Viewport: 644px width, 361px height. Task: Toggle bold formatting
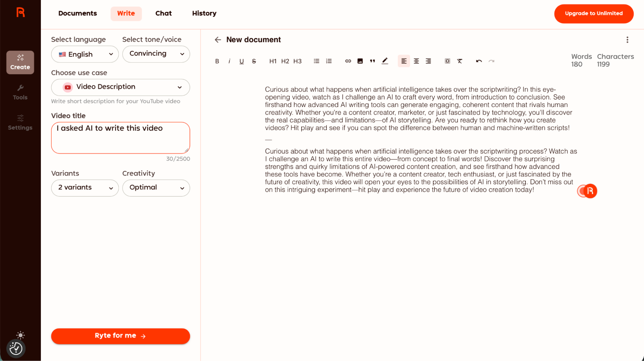pyautogui.click(x=217, y=61)
